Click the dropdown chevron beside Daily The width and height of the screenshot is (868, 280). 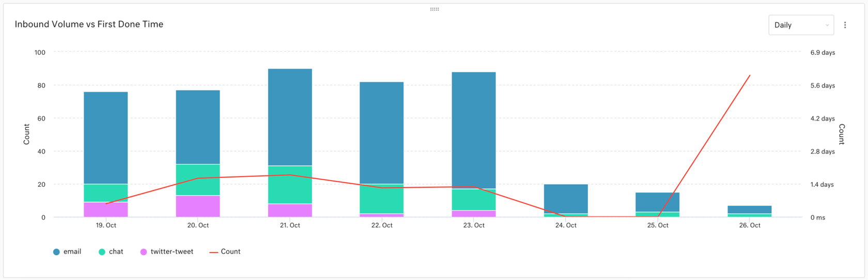(x=827, y=25)
